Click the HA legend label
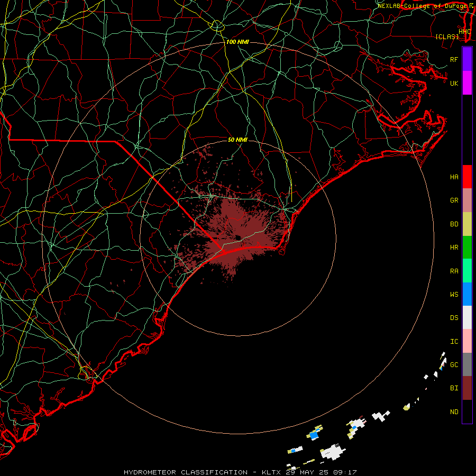 point(454,177)
